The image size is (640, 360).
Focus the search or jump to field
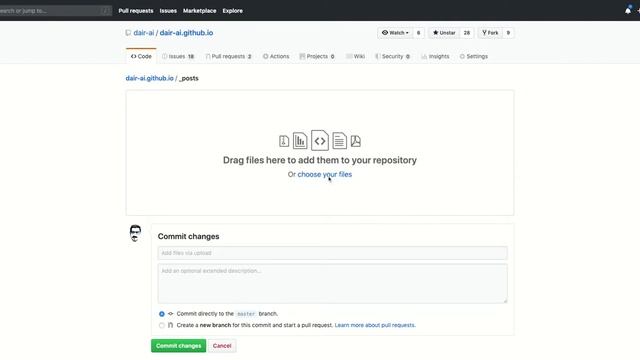[55, 11]
